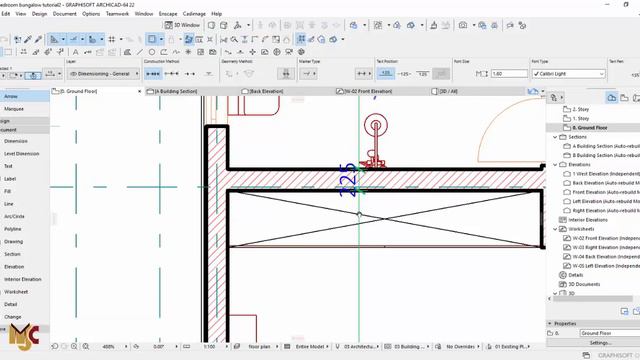
Task: Choose the Level Dimension tool
Action: point(24,153)
